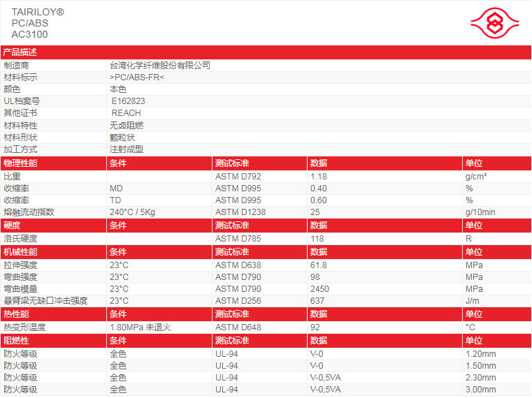Select the ASTM D648 standard
532x398 pixels.
pos(238,327)
